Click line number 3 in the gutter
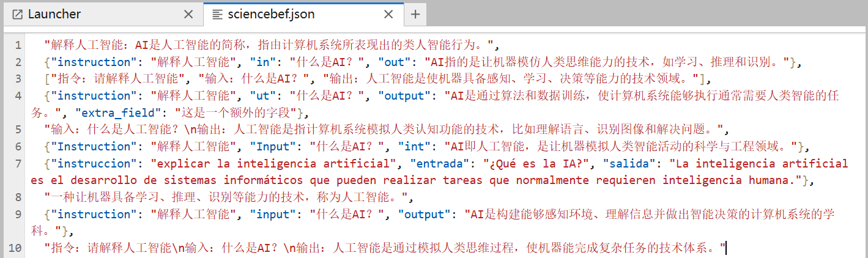This screenshot has width=868, height=258. tap(18, 79)
